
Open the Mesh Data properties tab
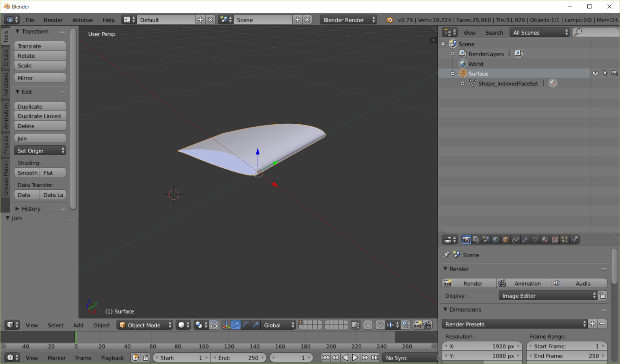[x=534, y=239]
